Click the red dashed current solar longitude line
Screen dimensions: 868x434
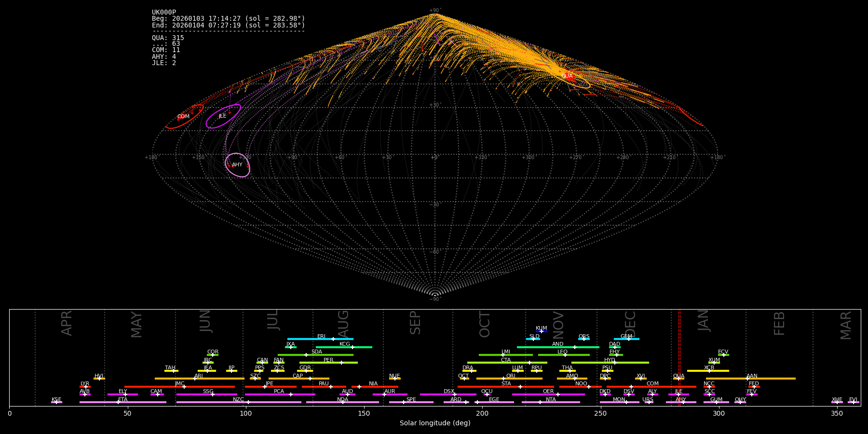679,357
